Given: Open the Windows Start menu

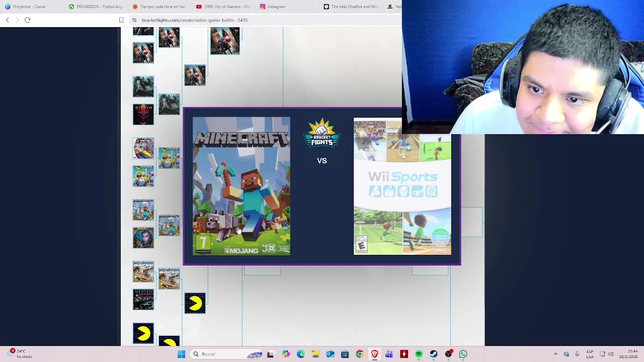Looking at the screenshot, I should pos(181,354).
